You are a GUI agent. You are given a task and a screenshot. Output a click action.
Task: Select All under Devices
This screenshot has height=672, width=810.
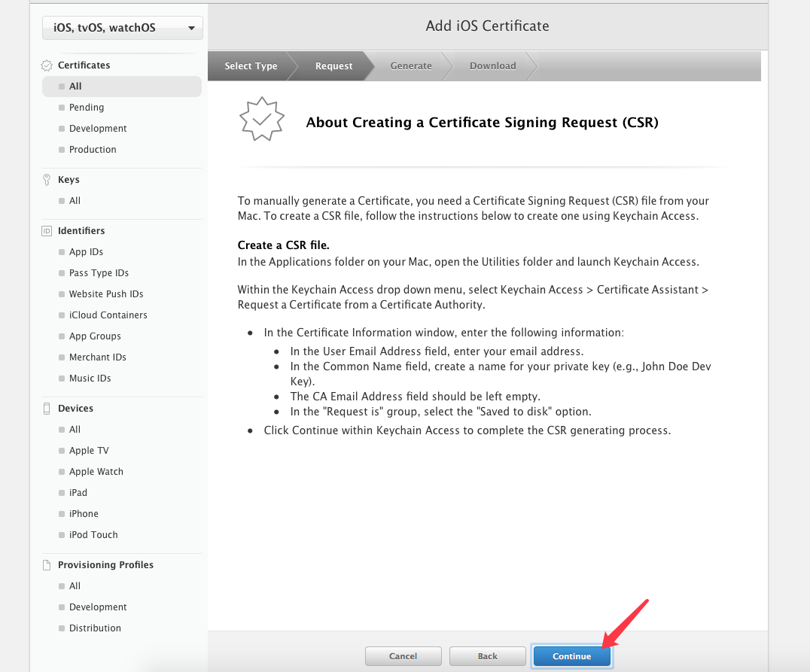(x=75, y=430)
